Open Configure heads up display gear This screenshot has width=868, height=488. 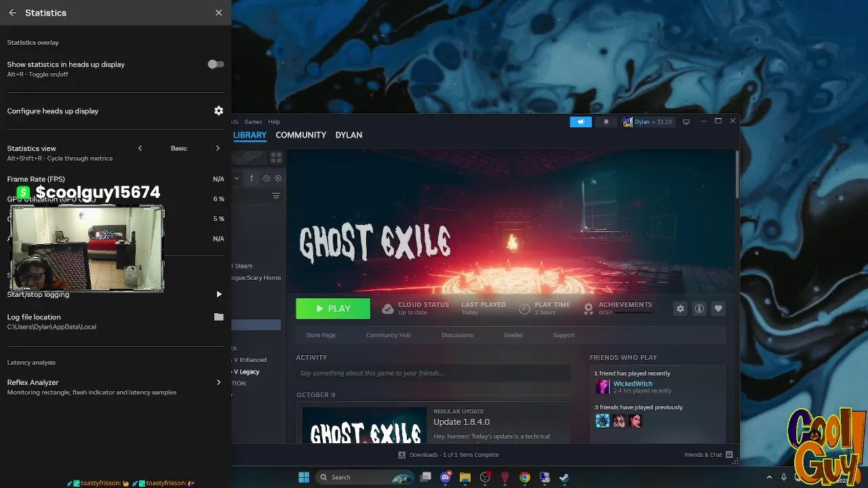pos(218,110)
